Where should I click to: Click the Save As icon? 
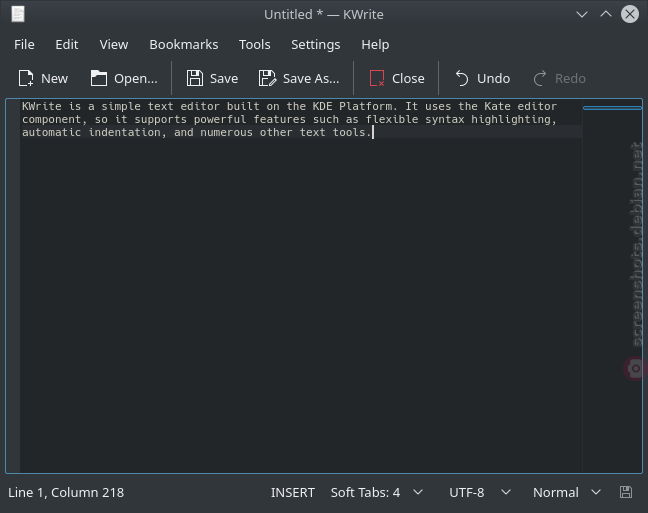click(267, 78)
